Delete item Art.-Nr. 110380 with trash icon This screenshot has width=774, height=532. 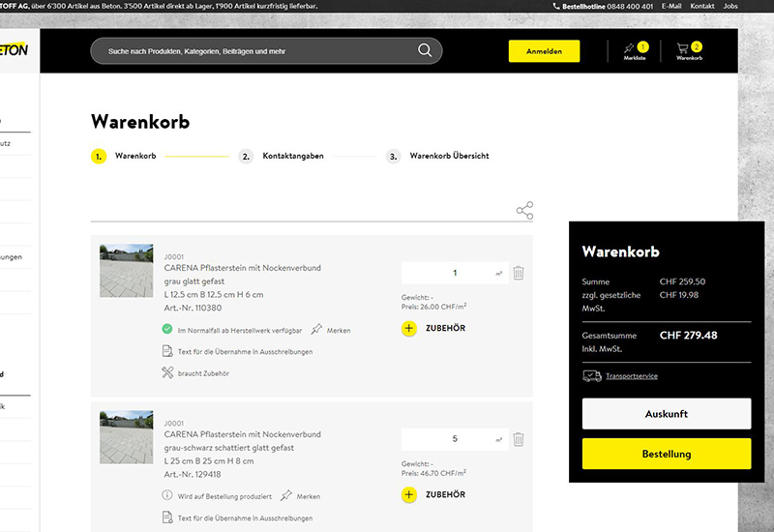coord(519,273)
